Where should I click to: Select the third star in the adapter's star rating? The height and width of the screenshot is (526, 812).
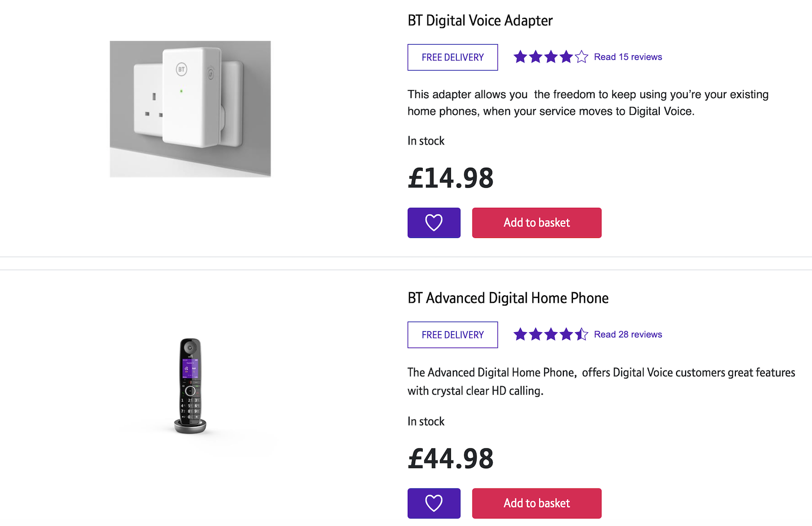tap(550, 57)
